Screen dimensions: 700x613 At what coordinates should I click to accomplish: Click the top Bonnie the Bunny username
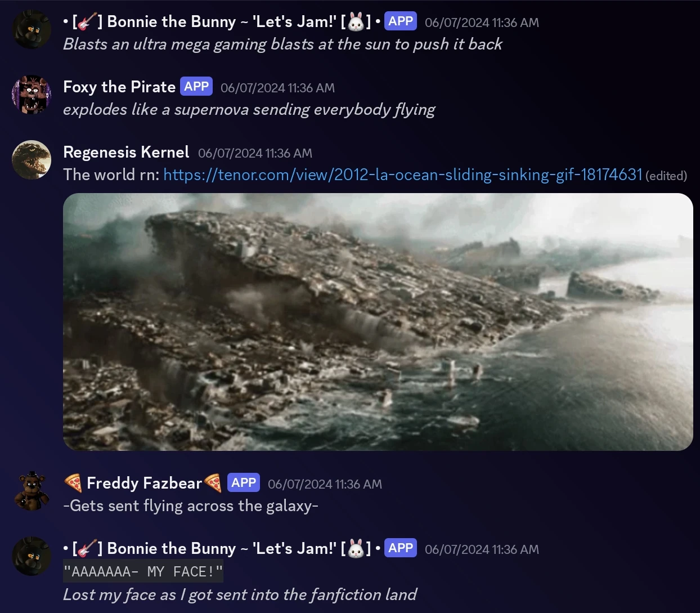tap(222, 21)
